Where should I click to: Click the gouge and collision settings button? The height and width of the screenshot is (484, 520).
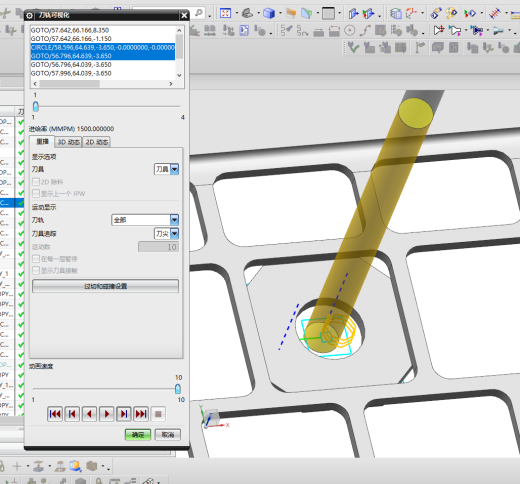click(105, 286)
